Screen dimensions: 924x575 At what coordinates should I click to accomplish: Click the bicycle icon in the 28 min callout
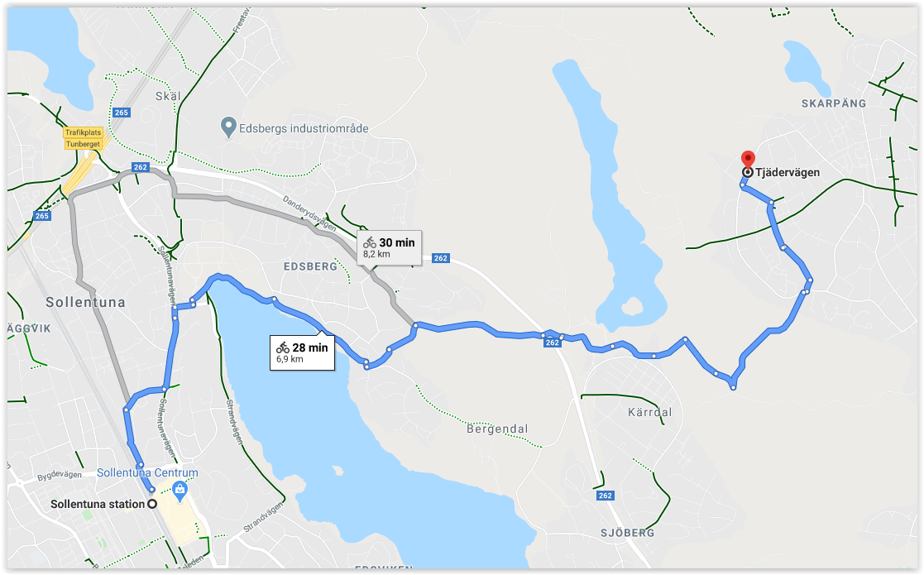(x=283, y=347)
